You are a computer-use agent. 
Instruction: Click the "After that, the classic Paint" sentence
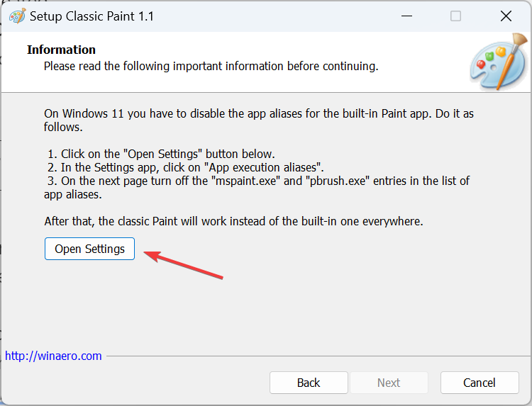233,221
